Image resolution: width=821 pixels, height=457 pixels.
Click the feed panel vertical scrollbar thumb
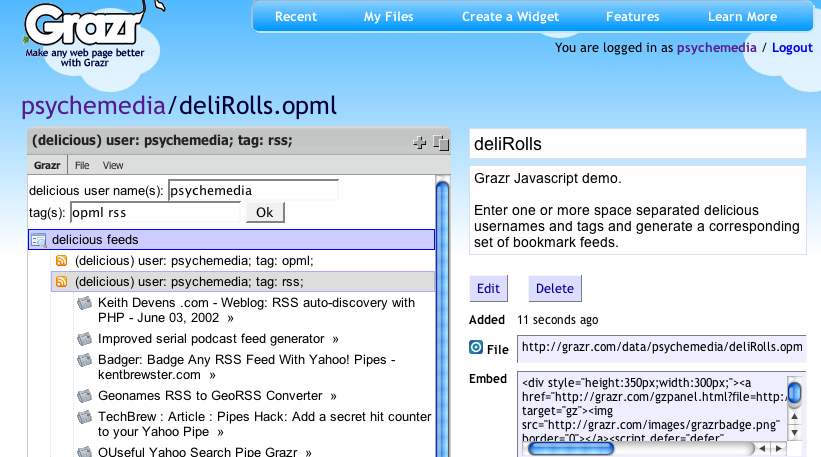442,319
